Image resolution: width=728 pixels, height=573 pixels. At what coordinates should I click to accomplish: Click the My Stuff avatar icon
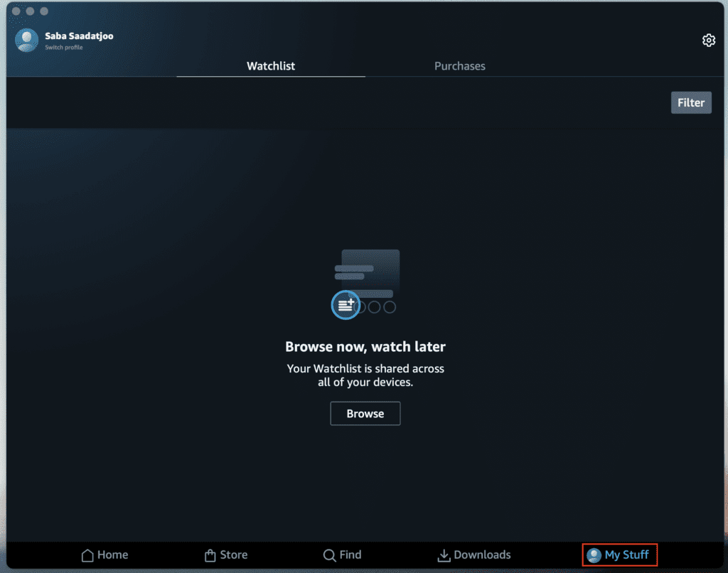[594, 555]
